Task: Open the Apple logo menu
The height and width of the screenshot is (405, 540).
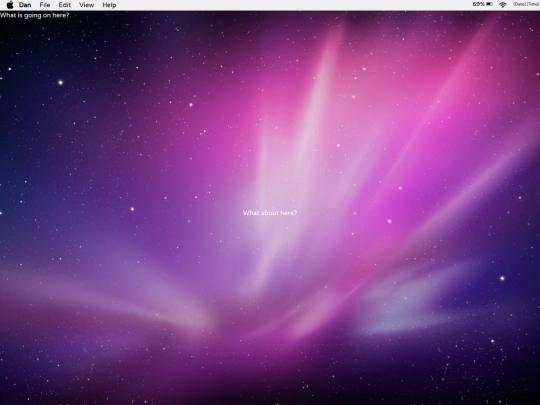Action: click(10, 5)
